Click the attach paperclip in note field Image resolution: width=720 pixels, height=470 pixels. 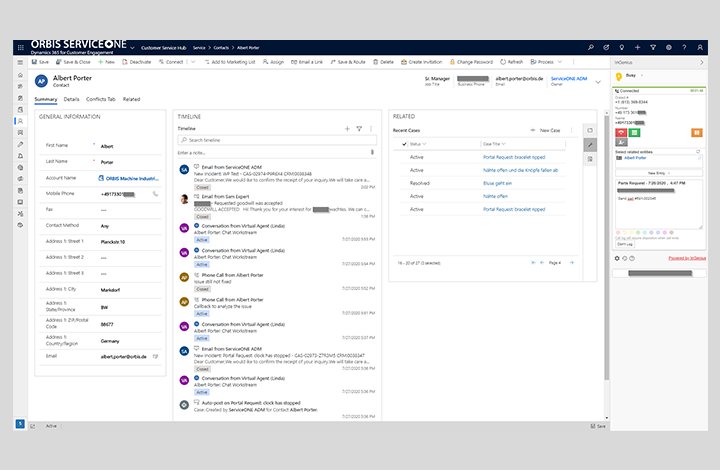(372, 152)
